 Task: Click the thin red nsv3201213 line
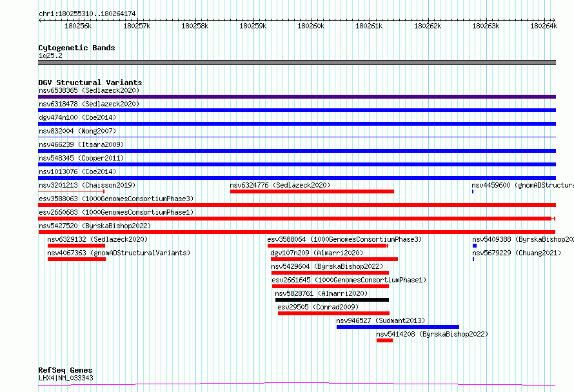[x=72, y=191]
